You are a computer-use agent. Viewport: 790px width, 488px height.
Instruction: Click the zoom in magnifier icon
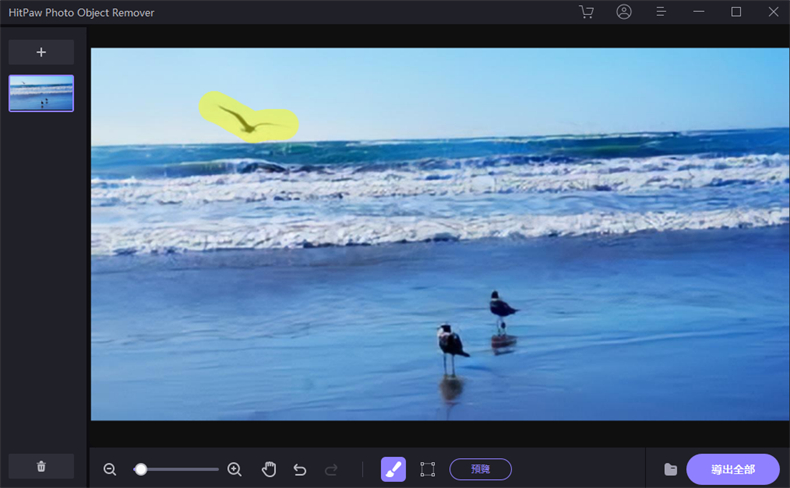coord(235,469)
